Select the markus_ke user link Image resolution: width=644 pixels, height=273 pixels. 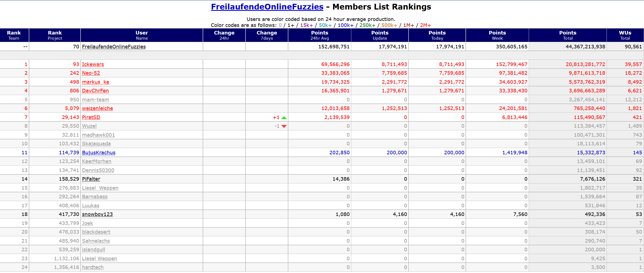tap(96, 82)
